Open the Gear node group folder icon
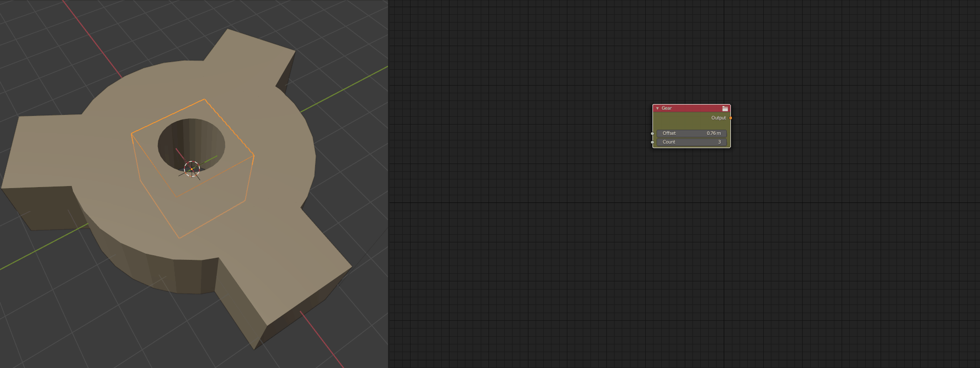Image resolution: width=980 pixels, height=368 pixels. pyautogui.click(x=725, y=108)
